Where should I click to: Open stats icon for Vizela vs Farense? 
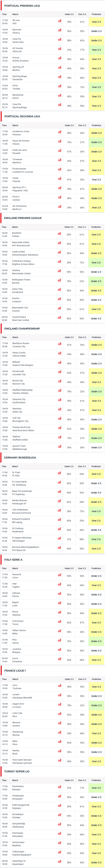pyautogui.click(x=60, y=179)
